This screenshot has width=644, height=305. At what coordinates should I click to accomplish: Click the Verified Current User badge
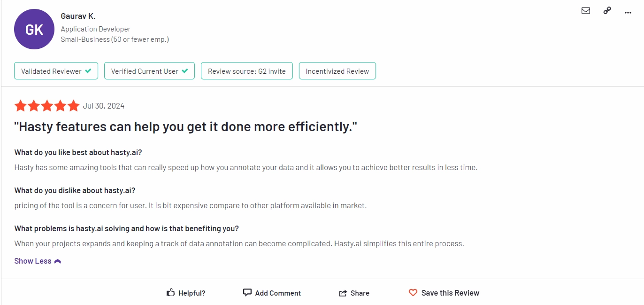(x=149, y=71)
